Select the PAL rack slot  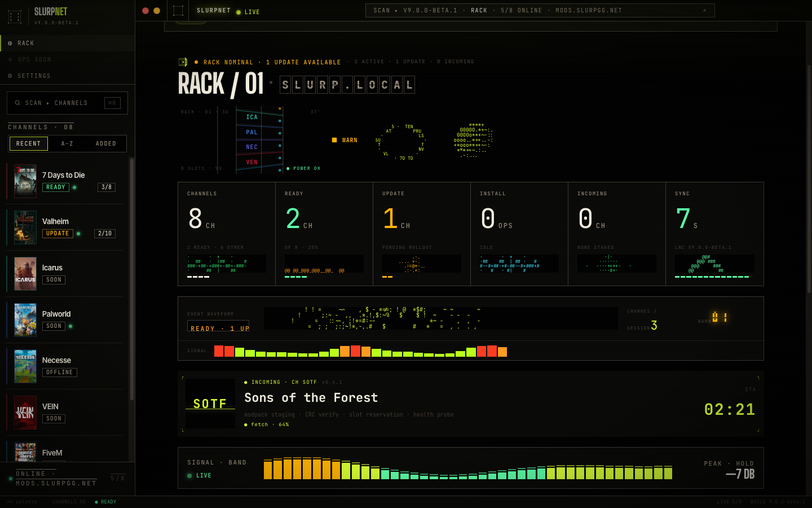(x=259, y=132)
